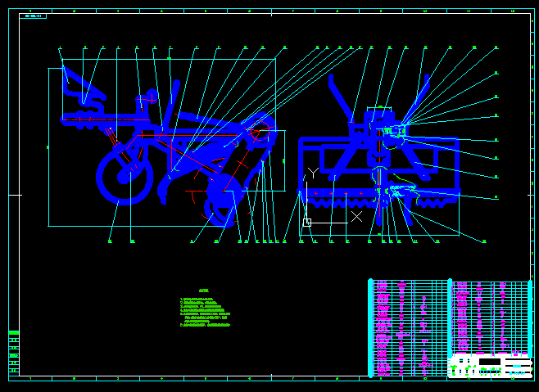
Task: Click the X axis label of UCS icon
Action: click(x=357, y=216)
